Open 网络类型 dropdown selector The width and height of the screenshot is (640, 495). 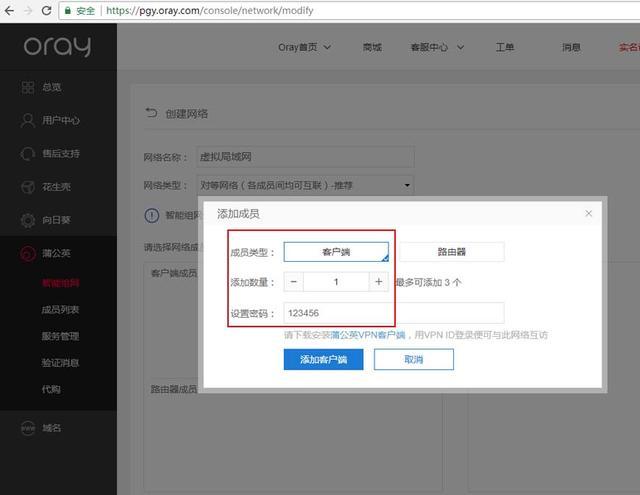coord(305,185)
